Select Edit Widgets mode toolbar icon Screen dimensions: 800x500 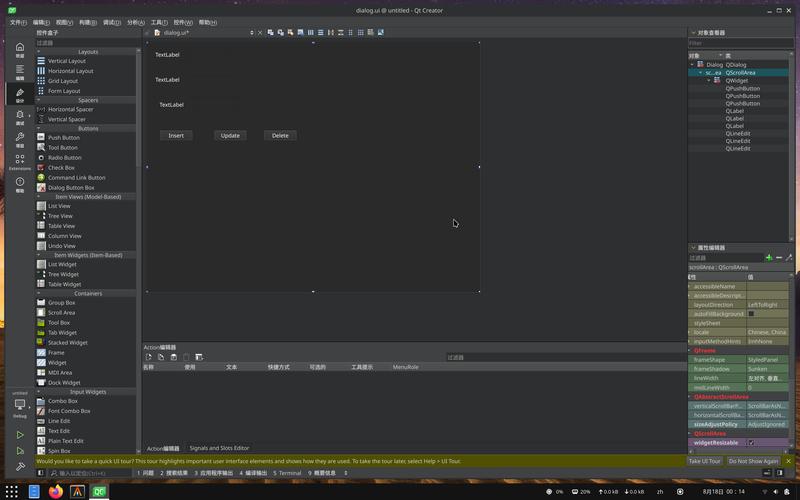coord(270,32)
